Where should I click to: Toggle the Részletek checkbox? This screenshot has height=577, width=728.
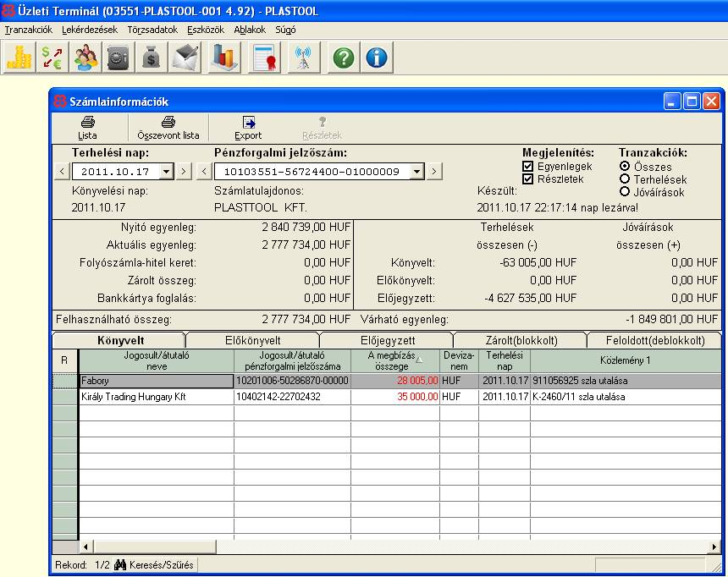click(528, 179)
